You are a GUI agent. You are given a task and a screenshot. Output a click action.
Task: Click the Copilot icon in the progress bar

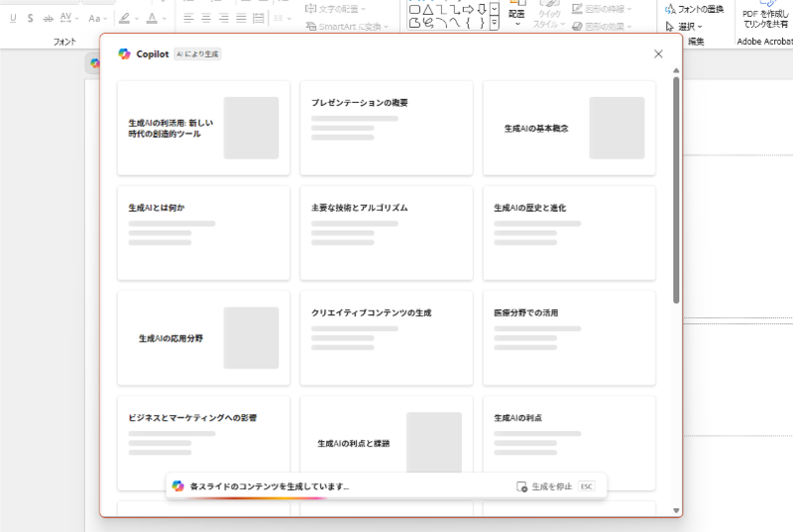pyautogui.click(x=177, y=486)
